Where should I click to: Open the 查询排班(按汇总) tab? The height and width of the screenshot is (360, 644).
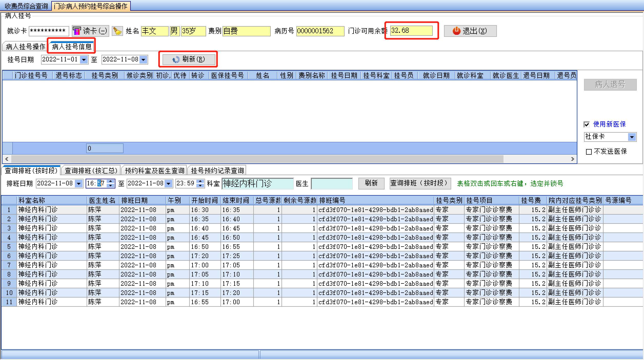[91, 171]
